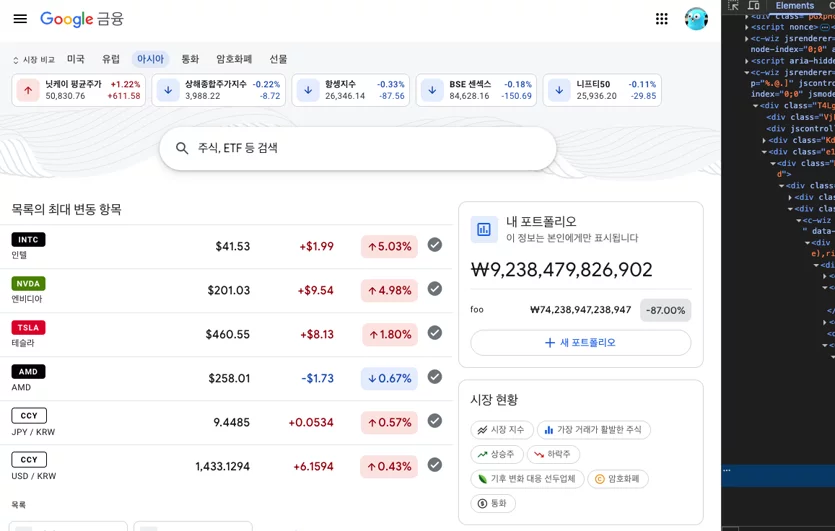Click the -87.00% portfolio badge
Image resolution: width=835 pixels, height=531 pixels.
click(x=665, y=311)
